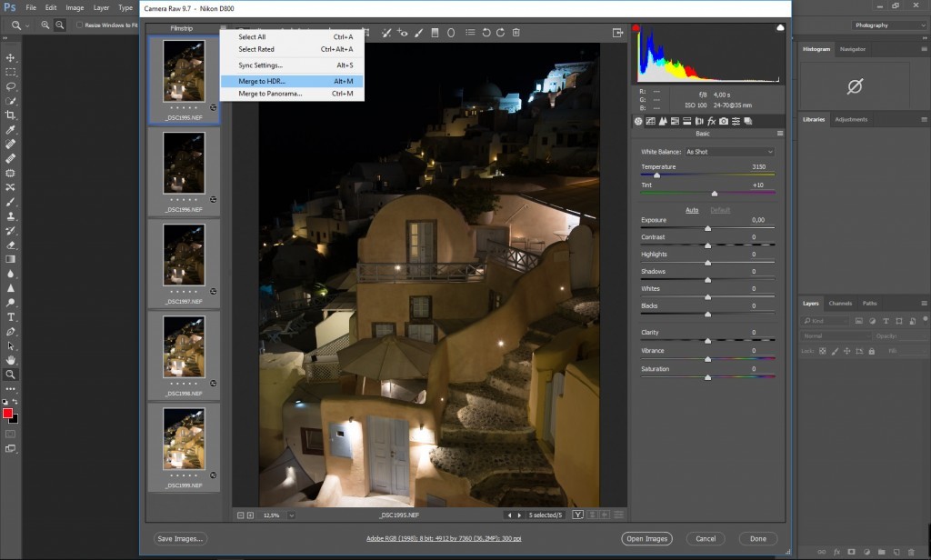Toggle shadow clipping warning in histogram
The width and height of the screenshot is (931, 560).
point(636,28)
